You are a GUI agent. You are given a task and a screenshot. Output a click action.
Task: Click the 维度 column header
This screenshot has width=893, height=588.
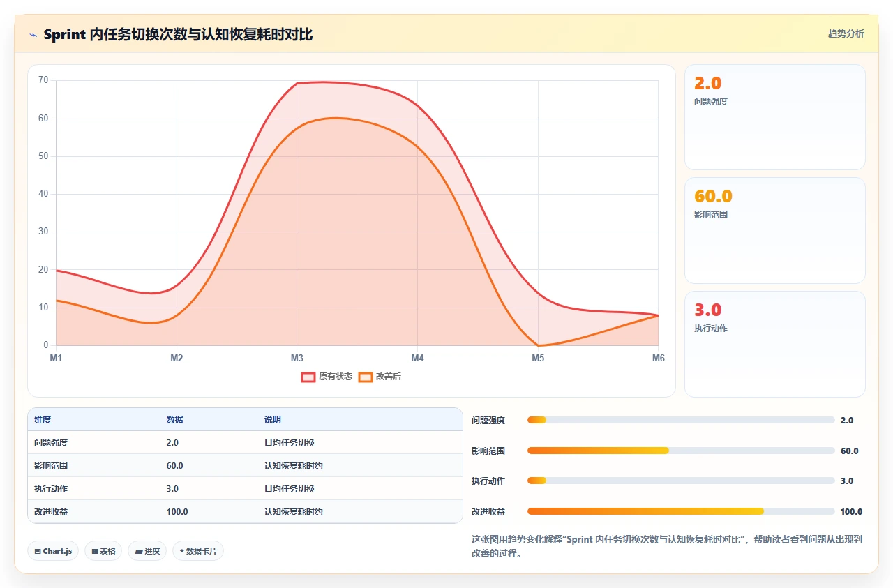pyautogui.click(x=43, y=420)
